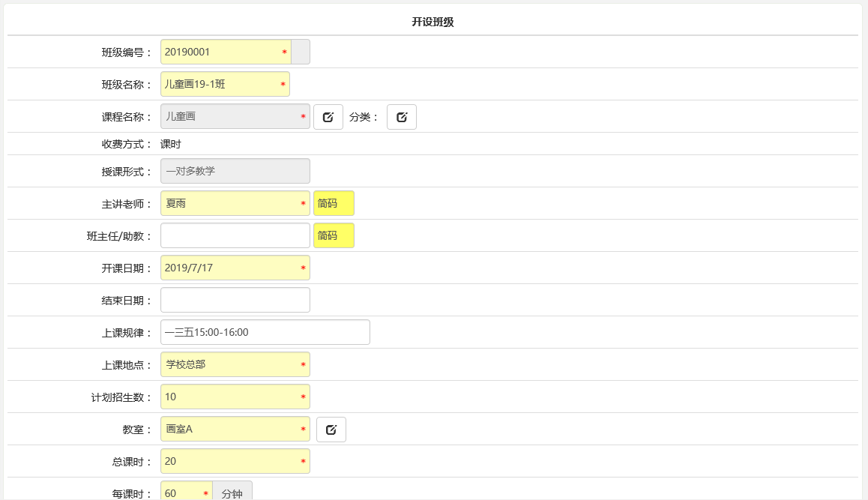
Task: Click the gray button beside 班级编号 field
Action: coord(300,52)
